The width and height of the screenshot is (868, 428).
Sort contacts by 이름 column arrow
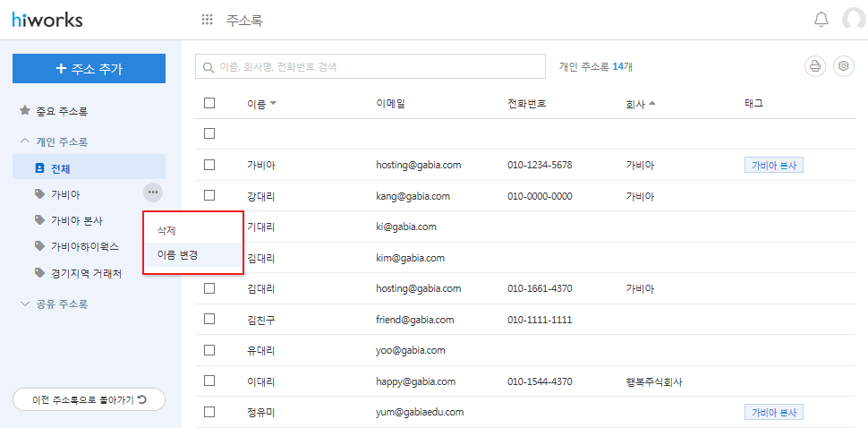pos(273,104)
